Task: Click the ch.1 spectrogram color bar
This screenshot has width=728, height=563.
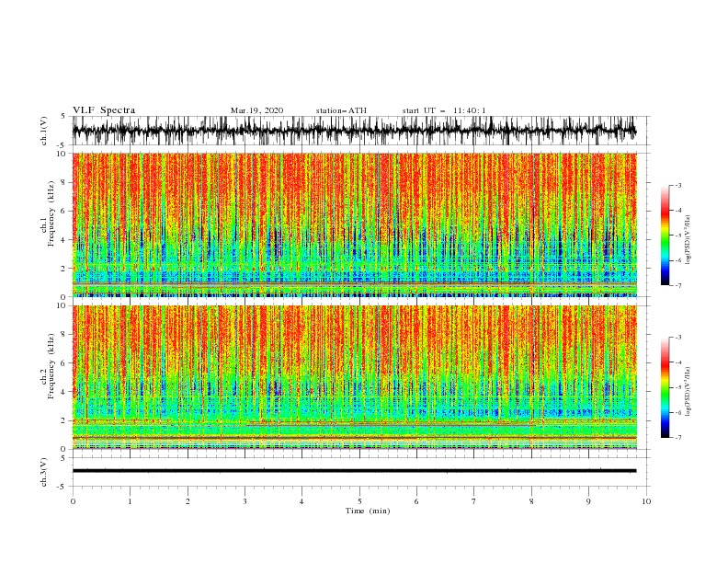Action: point(665,236)
